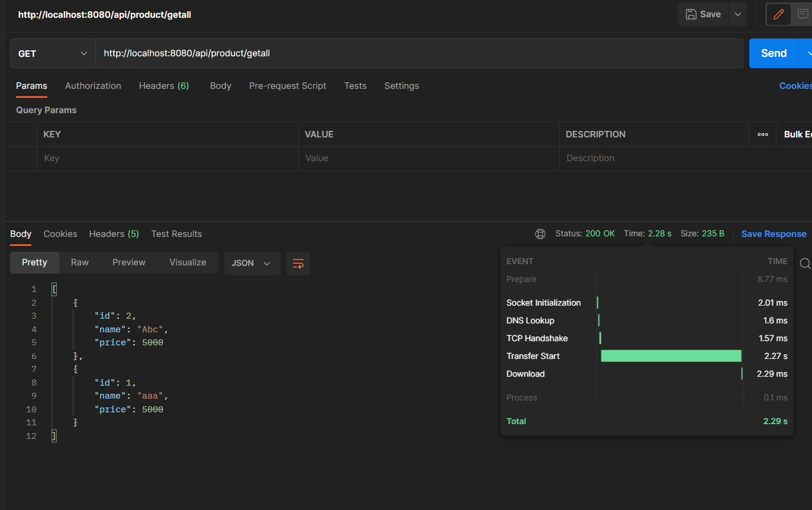
Task: Open the Cookies link at right
Action: [x=795, y=86]
